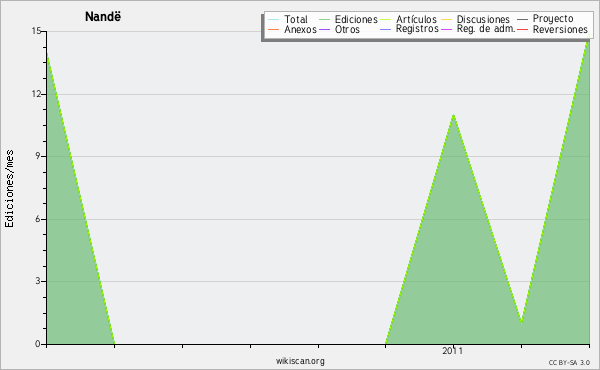Click the y-axis value 0
The image size is (600, 370).
(x=38, y=344)
